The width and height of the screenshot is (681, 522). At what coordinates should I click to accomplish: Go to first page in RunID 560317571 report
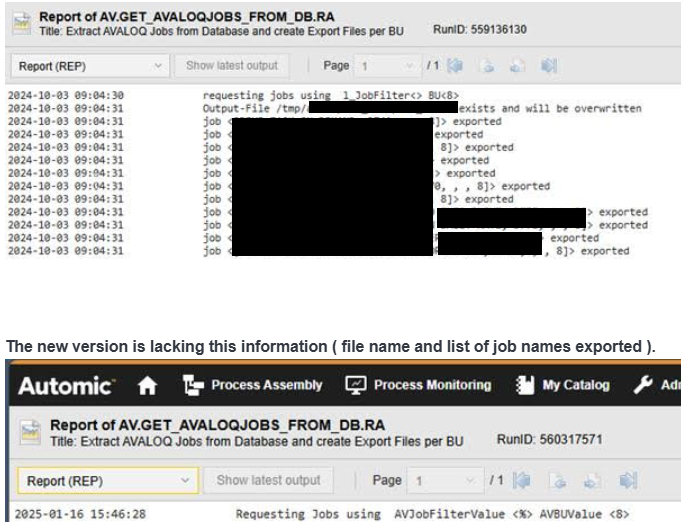pos(522,480)
